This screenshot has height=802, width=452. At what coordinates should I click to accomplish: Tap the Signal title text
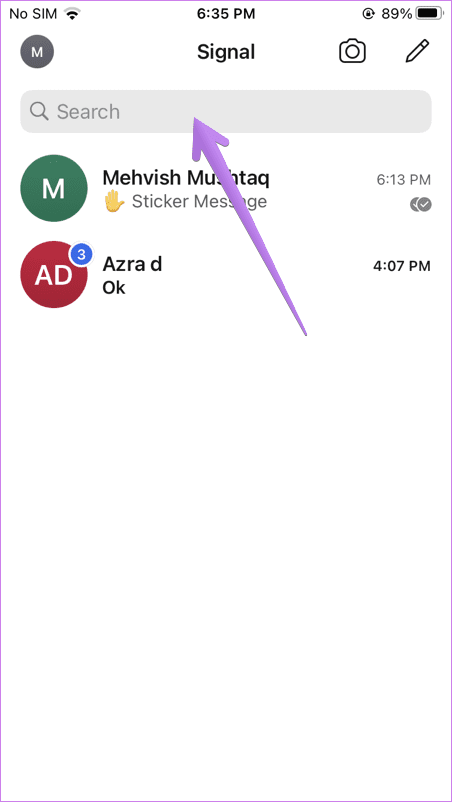[225, 52]
